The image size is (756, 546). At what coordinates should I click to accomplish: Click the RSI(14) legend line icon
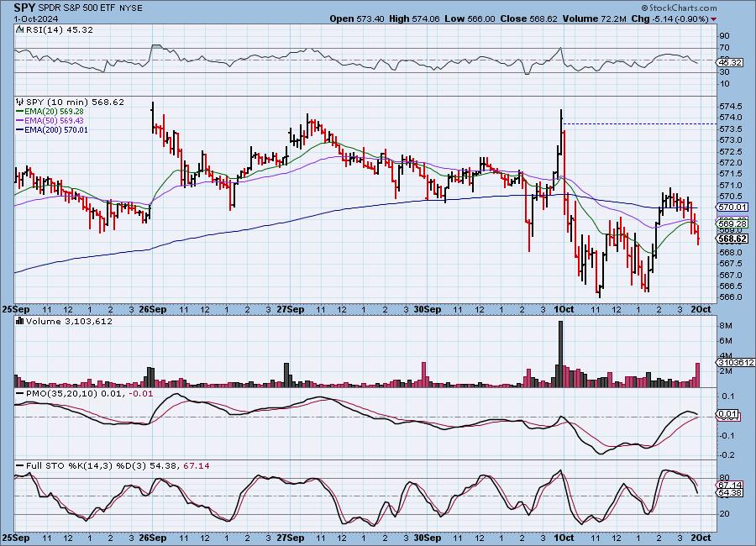(20, 30)
